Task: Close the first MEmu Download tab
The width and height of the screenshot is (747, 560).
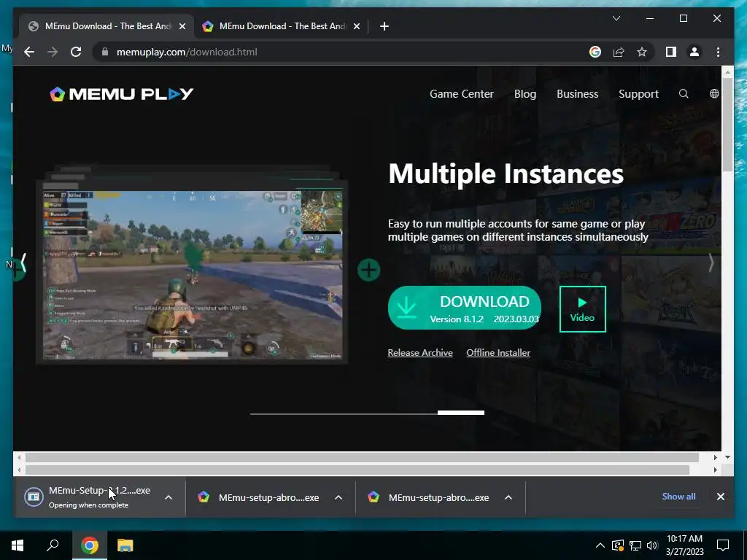Action: (182, 26)
